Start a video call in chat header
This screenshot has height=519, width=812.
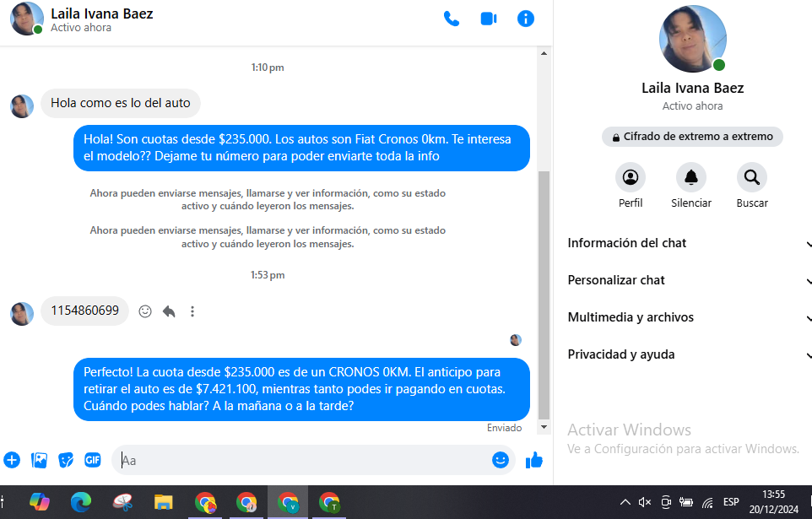(489, 19)
